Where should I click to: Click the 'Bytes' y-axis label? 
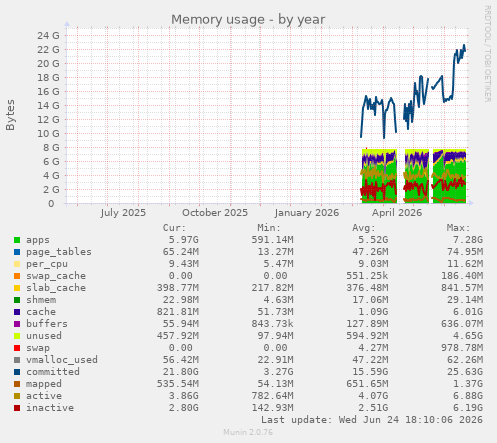pyautogui.click(x=10, y=115)
